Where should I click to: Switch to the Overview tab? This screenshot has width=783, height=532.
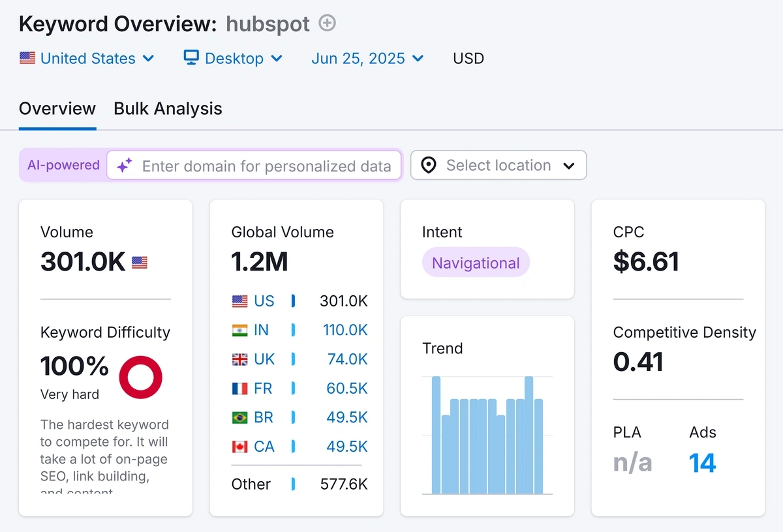point(57,108)
